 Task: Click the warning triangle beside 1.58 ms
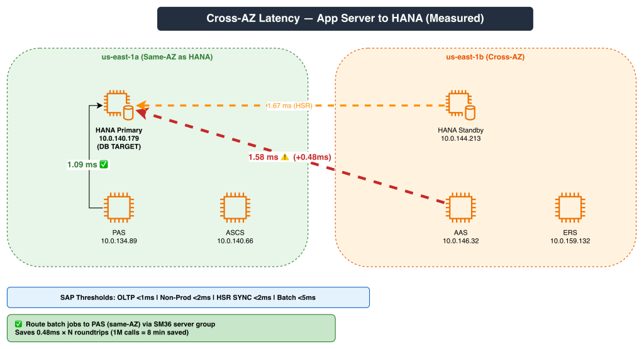tap(285, 157)
